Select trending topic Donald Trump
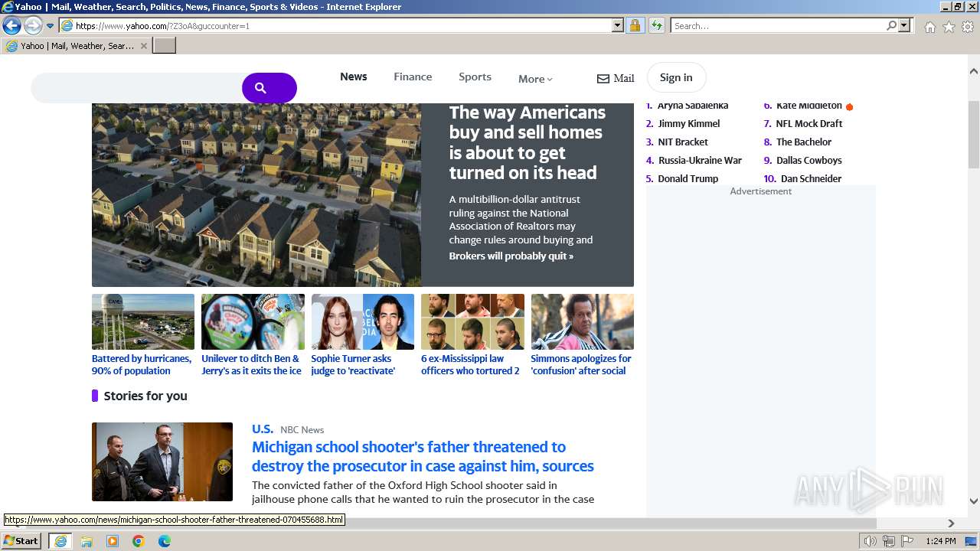Viewport: 980px width, 551px height. click(x=688, y=178)
